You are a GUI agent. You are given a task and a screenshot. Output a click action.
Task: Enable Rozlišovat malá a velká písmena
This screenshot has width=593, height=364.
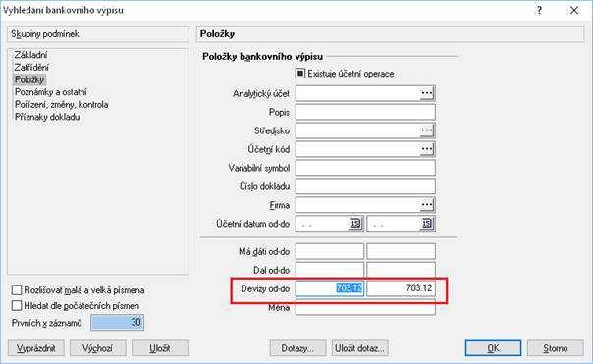click(17, 290)
